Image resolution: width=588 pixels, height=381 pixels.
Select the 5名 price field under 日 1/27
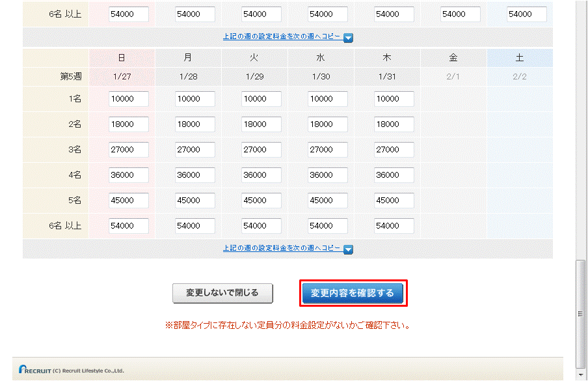click(127, 200)
